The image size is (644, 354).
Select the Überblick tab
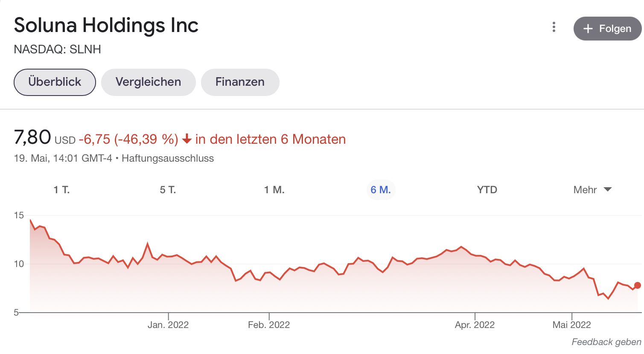click(55, 82)
